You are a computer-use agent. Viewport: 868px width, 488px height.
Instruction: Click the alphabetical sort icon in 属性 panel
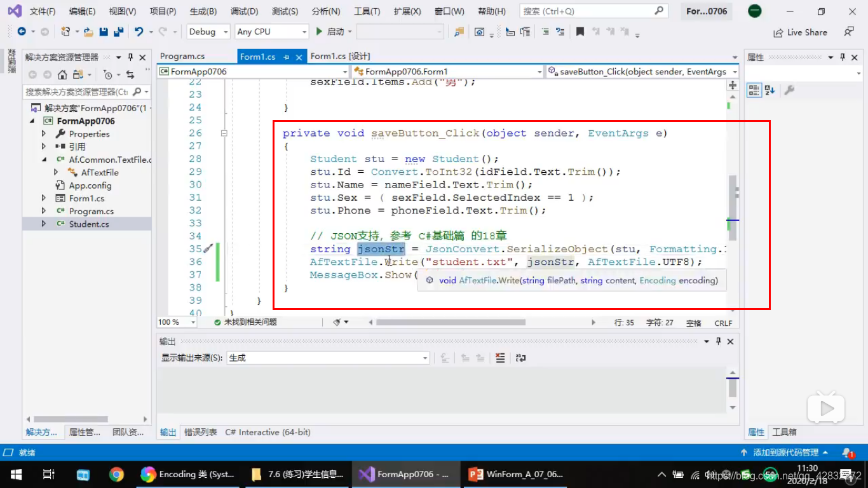[x=770, y=90]
